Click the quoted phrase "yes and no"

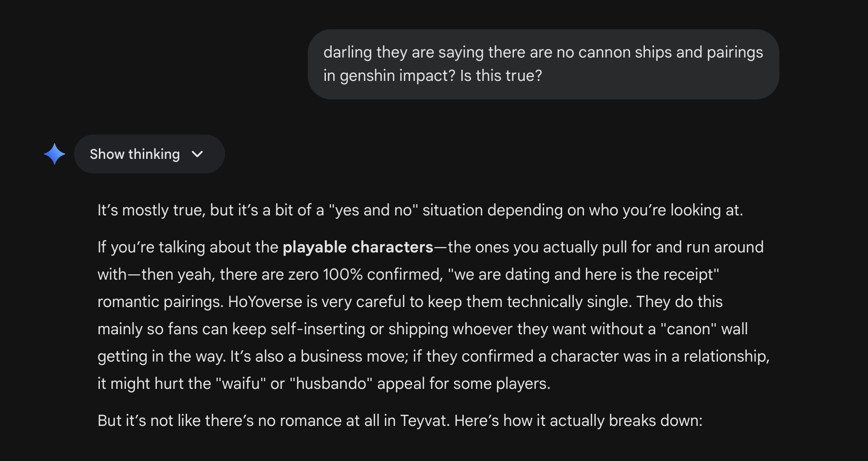(x=374, y=210)
